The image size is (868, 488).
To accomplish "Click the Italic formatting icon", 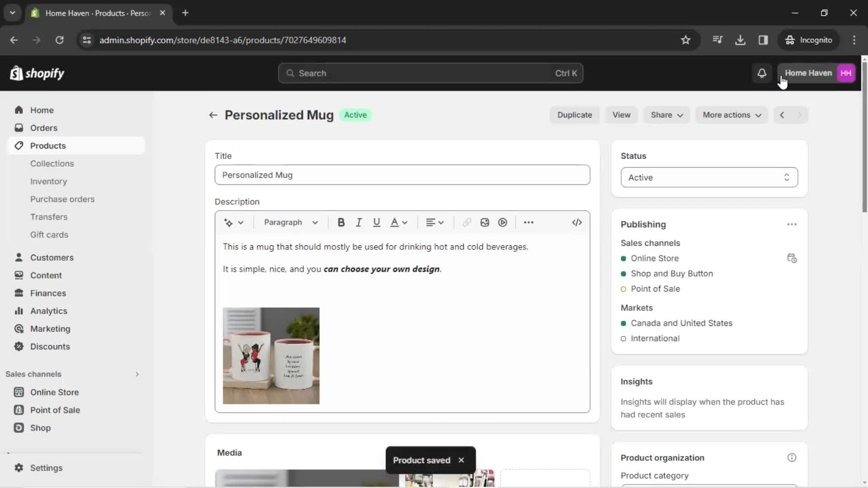I will click(x=359, y=222).
